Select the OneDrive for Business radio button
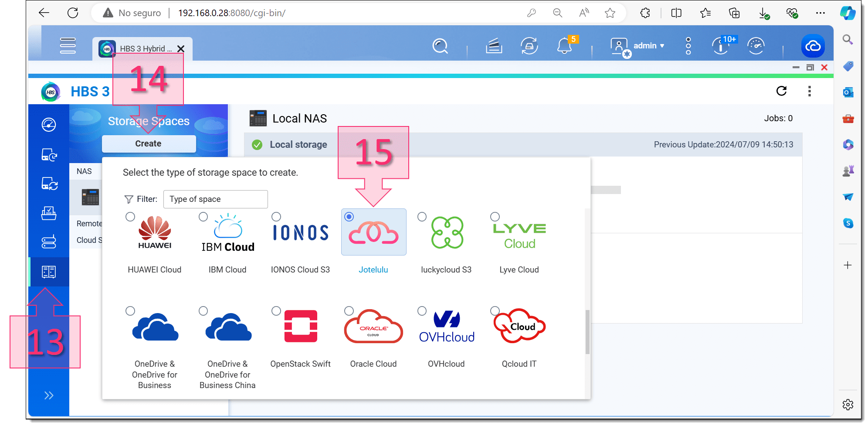This screenshot has width=868, height=426. coord(130,311)
